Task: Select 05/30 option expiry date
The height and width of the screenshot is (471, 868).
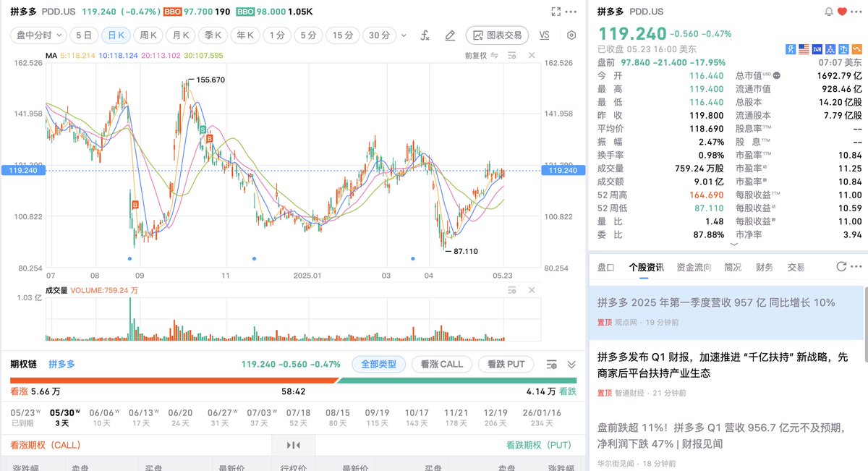Action: (63, 417)
